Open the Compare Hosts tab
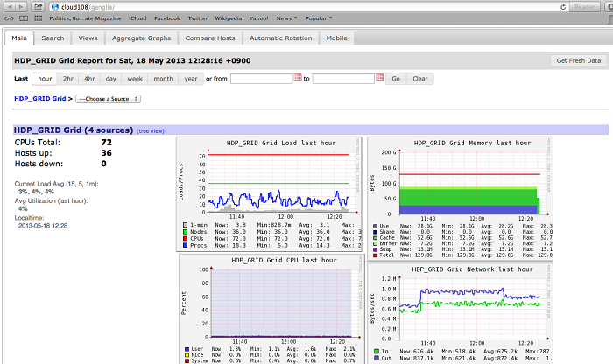 click(x=210, y=38)
